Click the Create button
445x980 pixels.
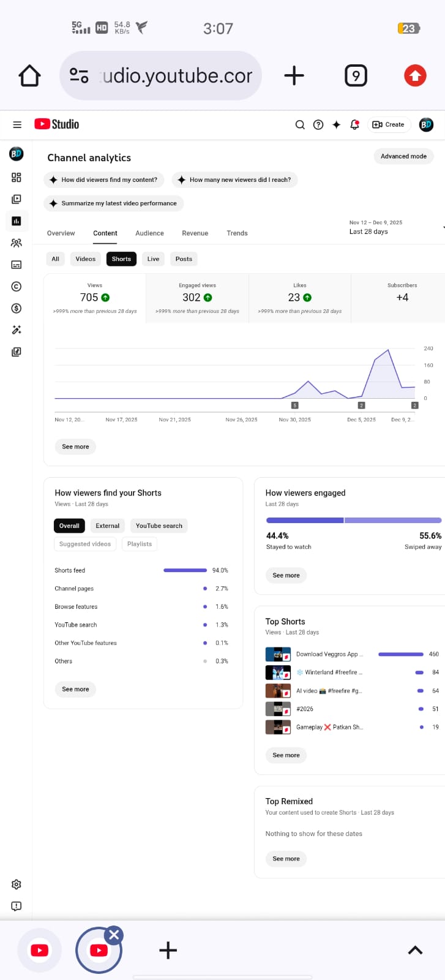(x=389, y=124)
